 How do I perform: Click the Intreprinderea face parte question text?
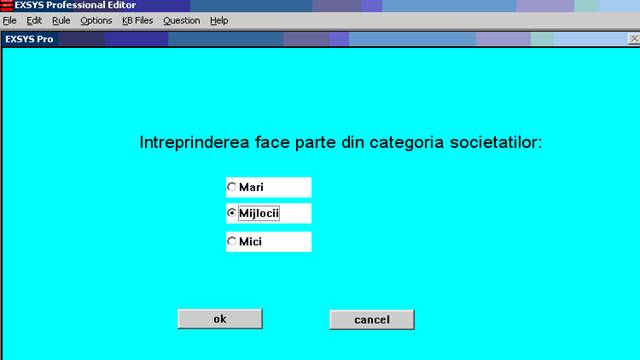[x=341, y=142]
